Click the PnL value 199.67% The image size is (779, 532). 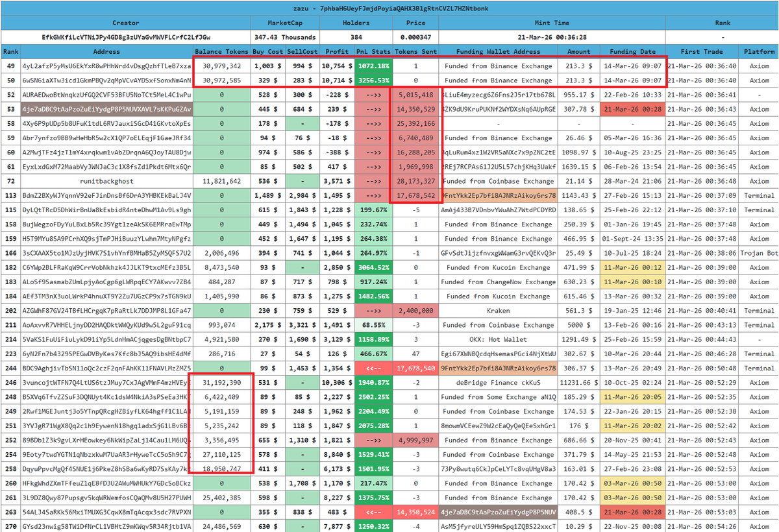[x=373, y=210]
